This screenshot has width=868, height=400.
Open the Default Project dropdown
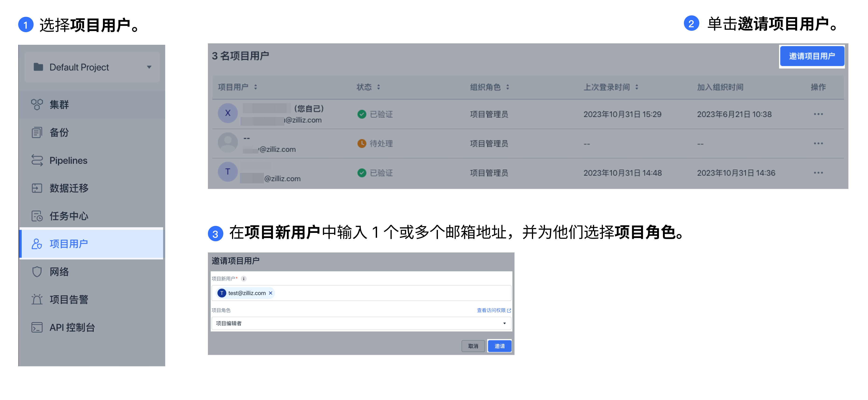92,67
